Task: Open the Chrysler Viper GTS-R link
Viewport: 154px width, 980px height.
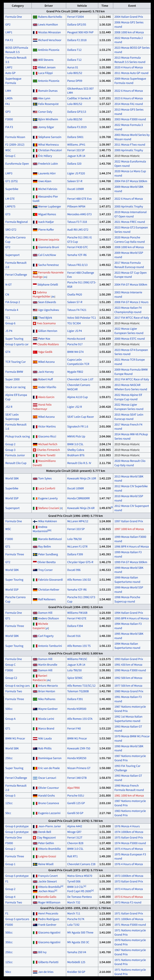Action: (x=80, y=562)
